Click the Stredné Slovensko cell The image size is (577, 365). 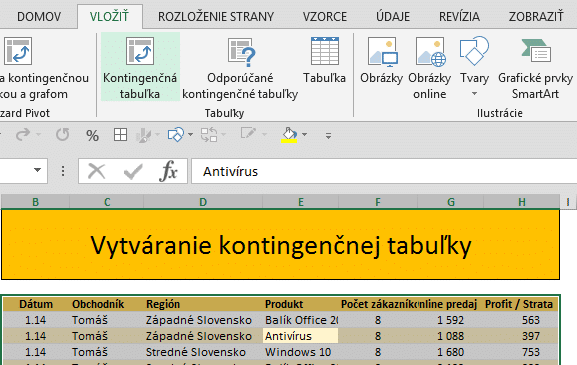(x=203, y=352)
